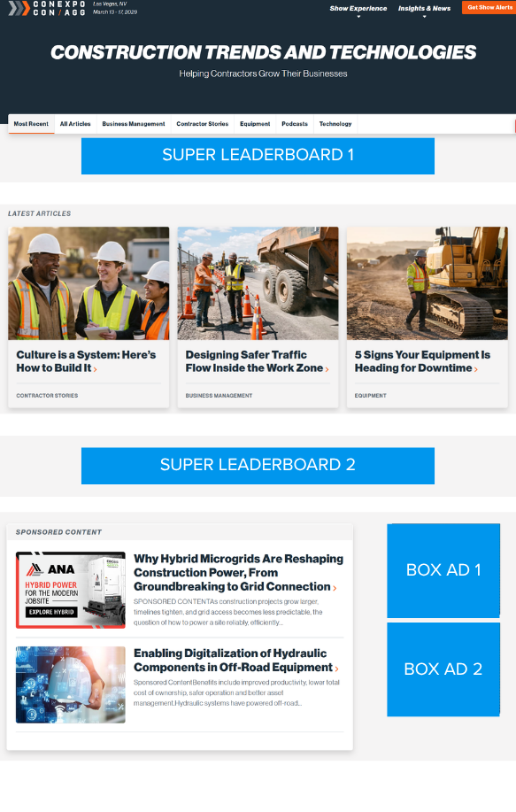The height and width of the screenshot is (812, 516).
Task: Open the Contractor Stories tab
Action: pyautogui.click(x=203, y=124)
